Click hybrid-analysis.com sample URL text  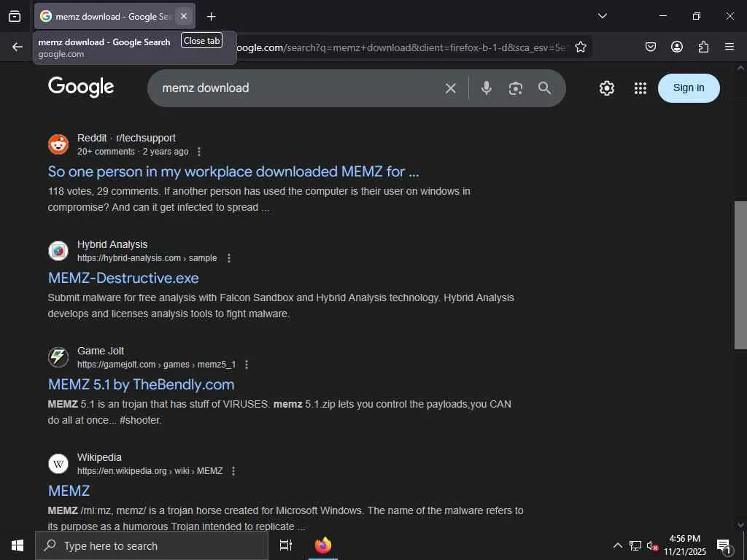[x=147, y=258]
